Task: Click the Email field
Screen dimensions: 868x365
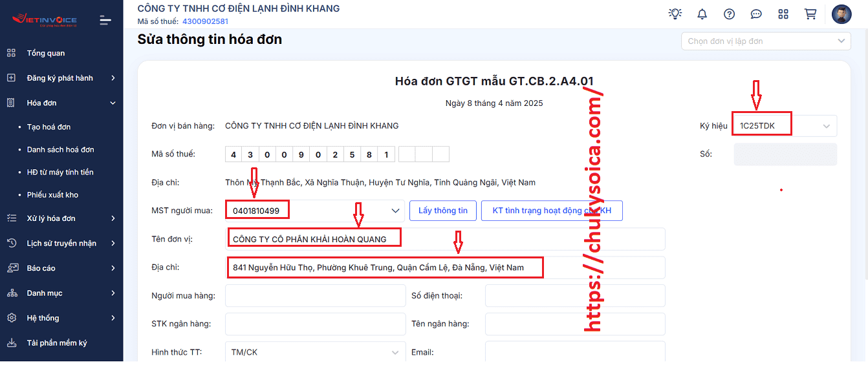Action: [x=575, y=353]
